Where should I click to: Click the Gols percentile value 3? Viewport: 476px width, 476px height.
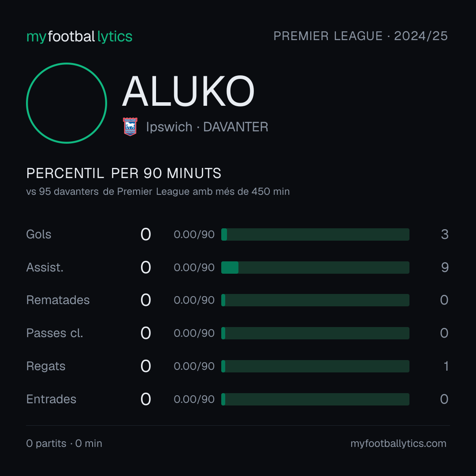pos(445,234)
